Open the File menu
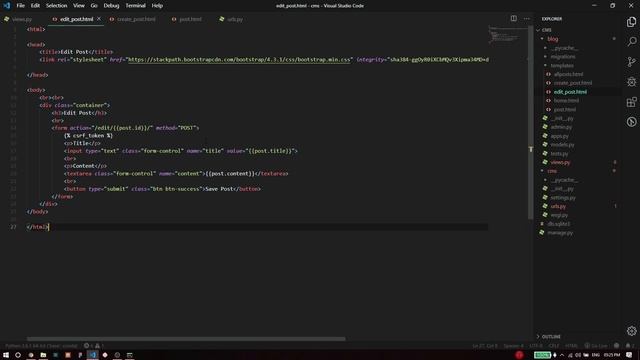This screenshot has width=640, height=360. pyautogui.click(x=20, y=6)
